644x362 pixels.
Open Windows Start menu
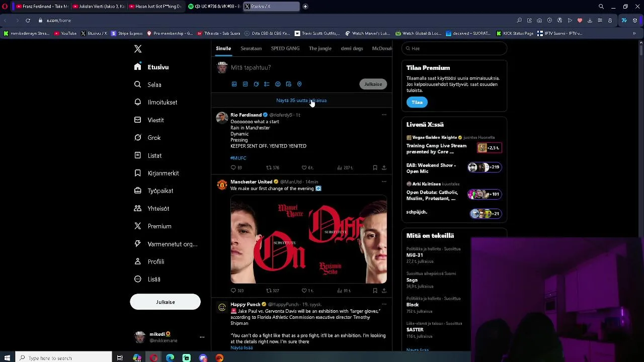click(7, 357)
